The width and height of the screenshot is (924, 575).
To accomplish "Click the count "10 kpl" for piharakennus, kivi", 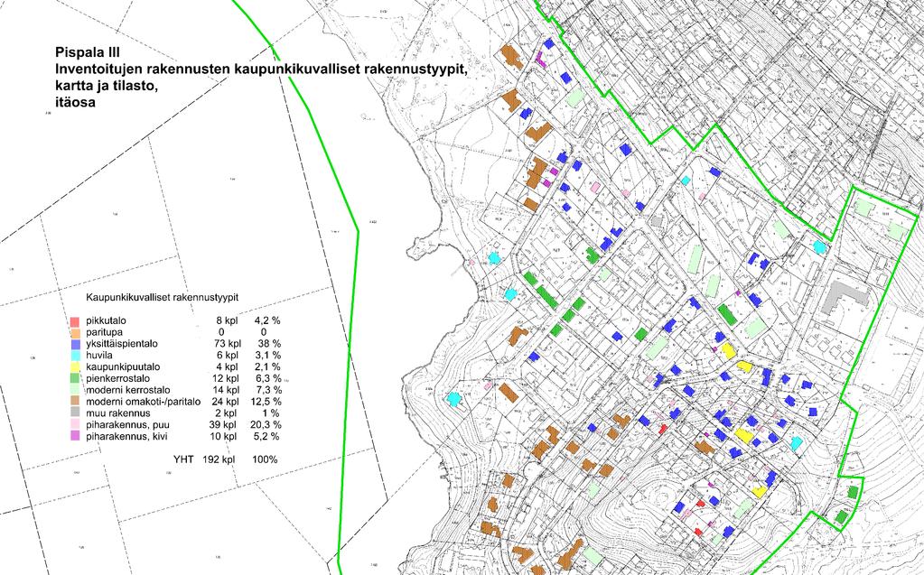I will coord(223,437).
